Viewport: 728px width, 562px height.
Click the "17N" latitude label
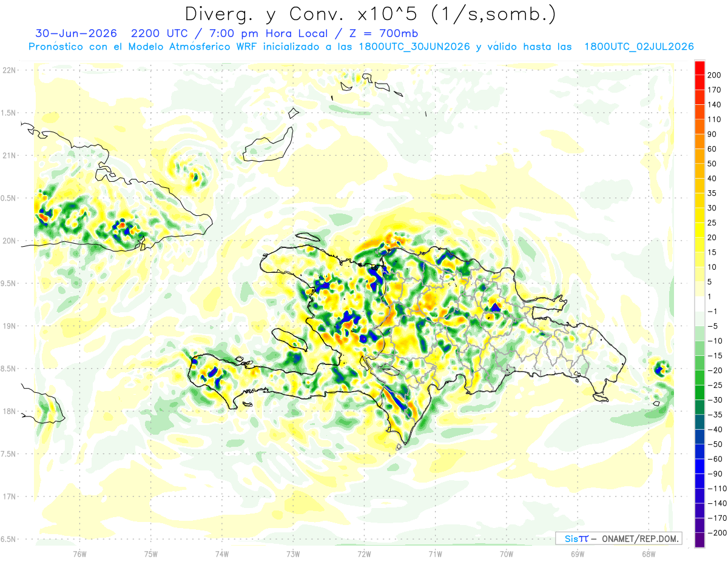(x=9, y=497)
